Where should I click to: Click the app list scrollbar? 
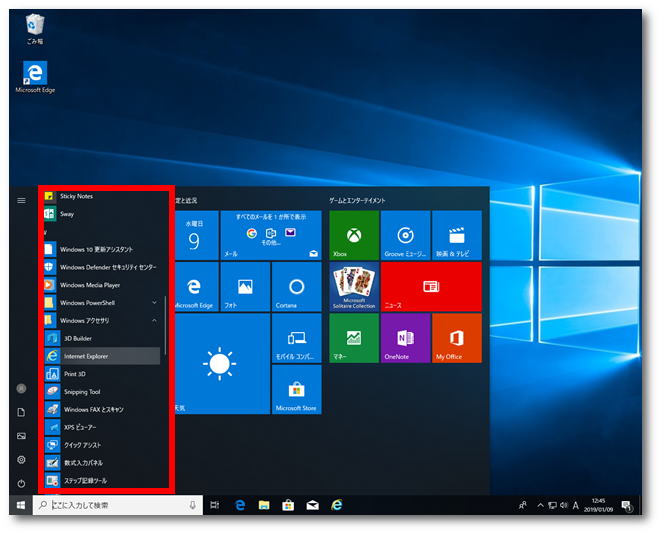[x=165, y=325]
